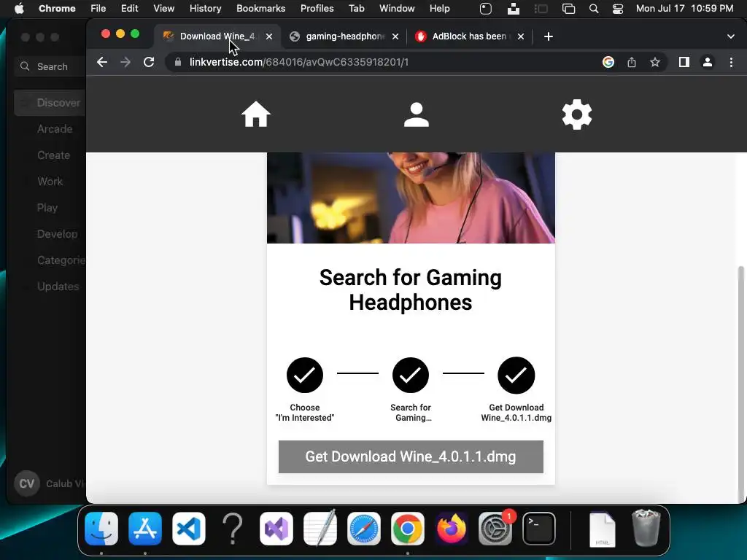Viewport: 747px width, 560px height.
Task: Open the Profiles menu
Action: tap(317, 9)
